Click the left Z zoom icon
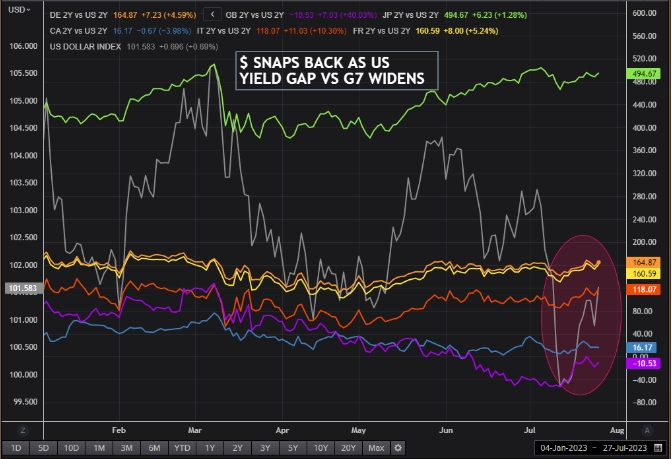The image size is (672, 459). click(x=21, y=429)
